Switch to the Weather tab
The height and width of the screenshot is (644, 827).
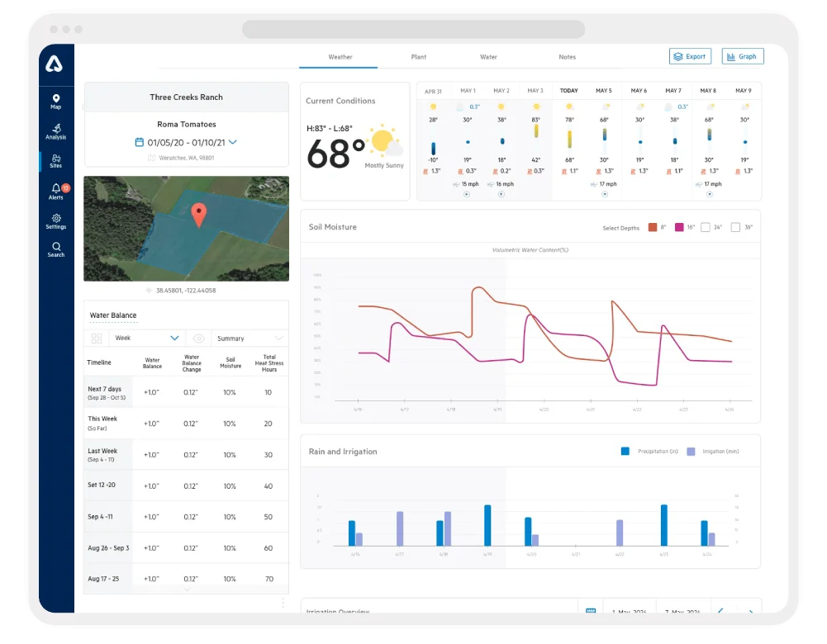340,57
